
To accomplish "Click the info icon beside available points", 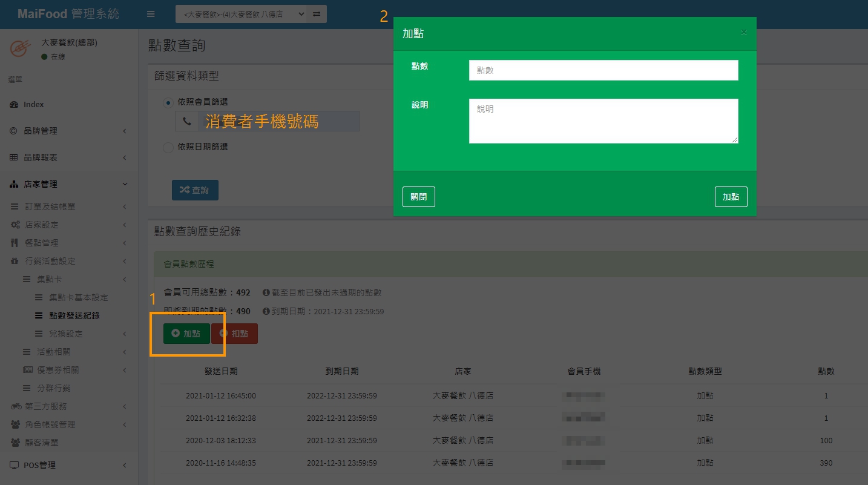I will pyautogui.click(x=266, y=292).
